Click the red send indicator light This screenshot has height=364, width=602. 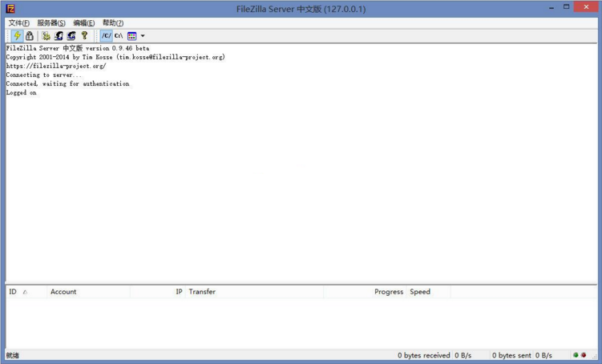pyautogui.click(x=584, y=355)
